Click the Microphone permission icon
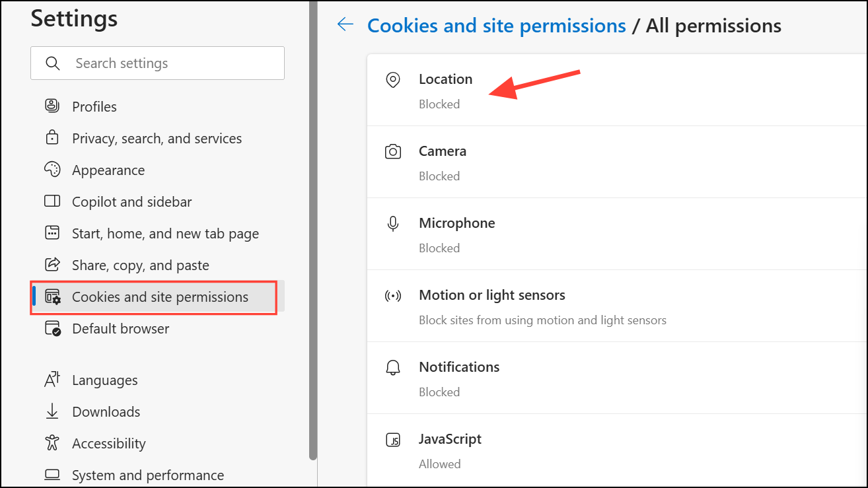 [393, 224]
